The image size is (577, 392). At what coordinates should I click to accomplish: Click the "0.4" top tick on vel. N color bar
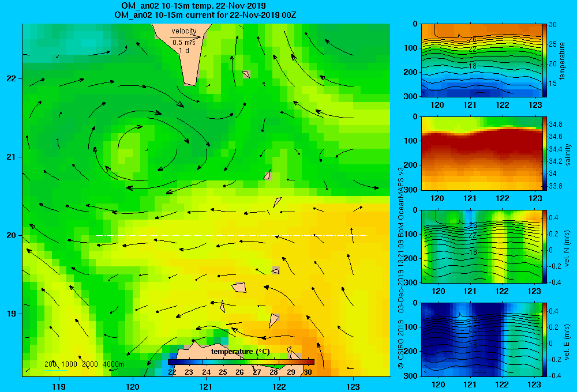click(553, 218)
